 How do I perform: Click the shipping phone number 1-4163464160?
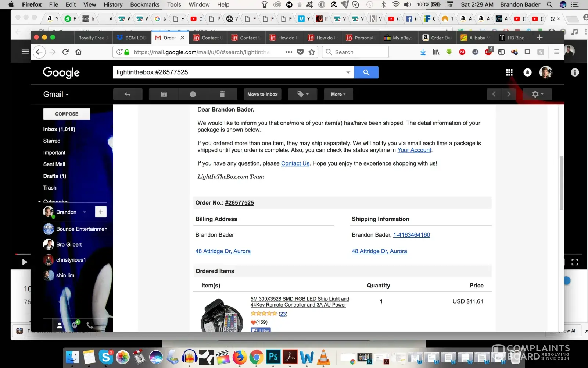coord(412,235)
